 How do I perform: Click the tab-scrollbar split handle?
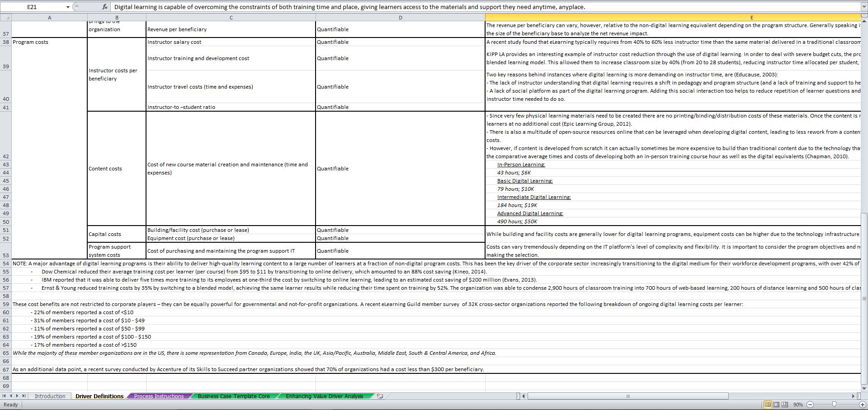(x=518, y=396)
